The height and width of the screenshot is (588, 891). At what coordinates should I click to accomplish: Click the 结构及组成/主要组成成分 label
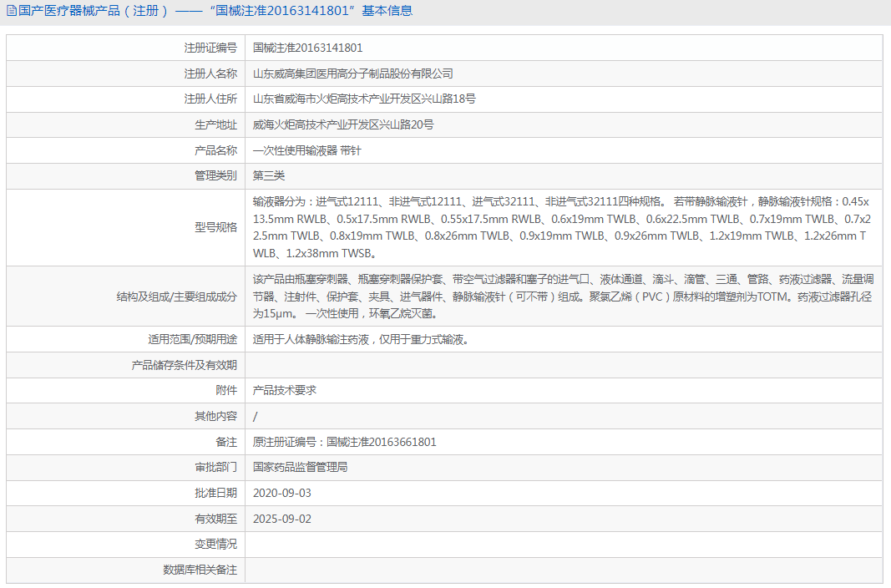177,297
